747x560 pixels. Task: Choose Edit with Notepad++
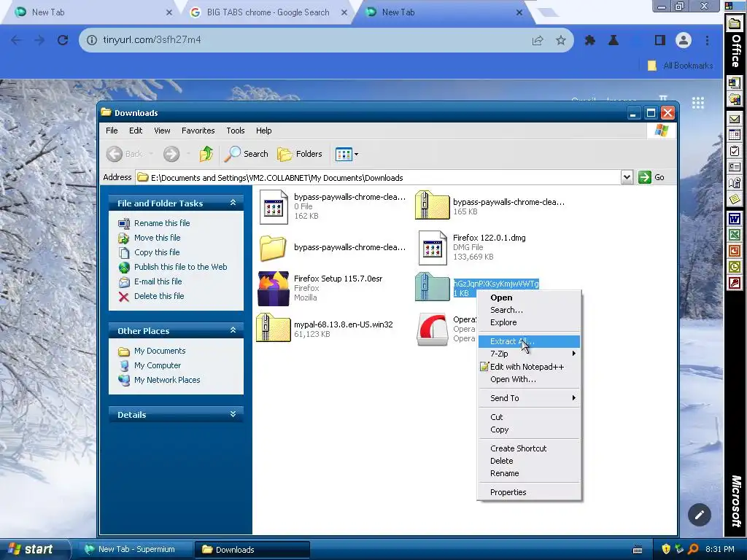pyautogui.click(x=529, y=367)
